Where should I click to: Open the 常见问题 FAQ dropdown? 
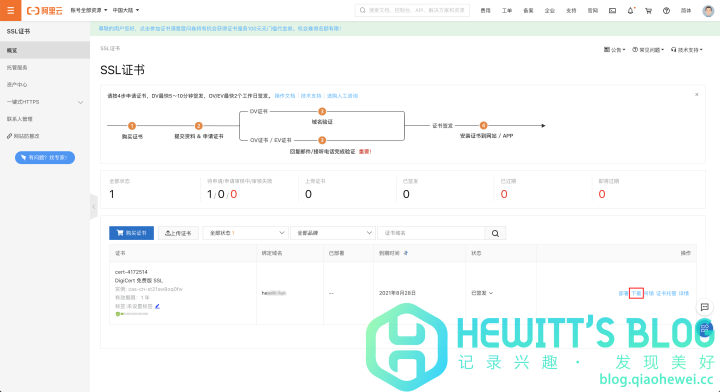click(x=648, y=50)
